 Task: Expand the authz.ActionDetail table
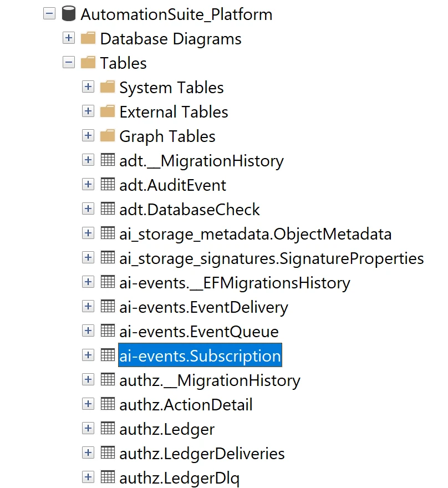coord(88,404)
